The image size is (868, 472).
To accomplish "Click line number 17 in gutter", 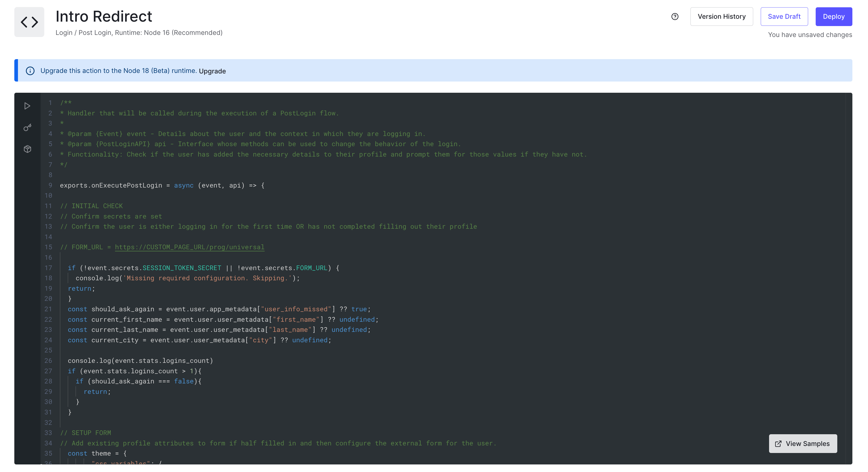I will coord(48,268).
